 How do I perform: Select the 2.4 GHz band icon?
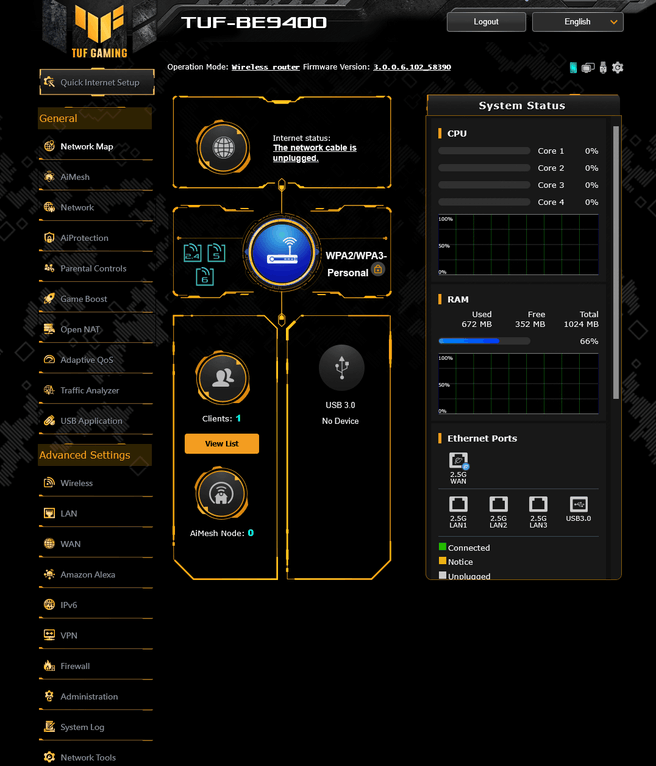pos(192,253)
